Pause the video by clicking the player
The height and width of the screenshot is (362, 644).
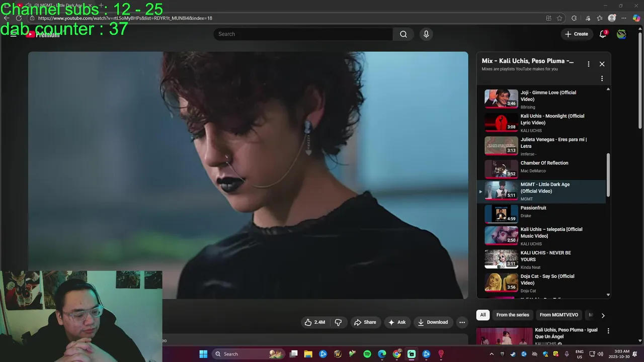[248, 175]
